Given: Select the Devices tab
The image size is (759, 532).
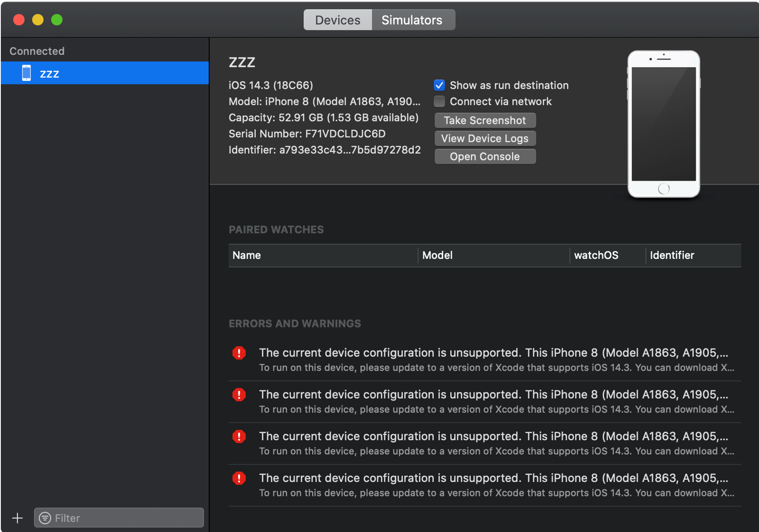Looking at the screenshot, I should pyautogui.click(x=337, y=20).
